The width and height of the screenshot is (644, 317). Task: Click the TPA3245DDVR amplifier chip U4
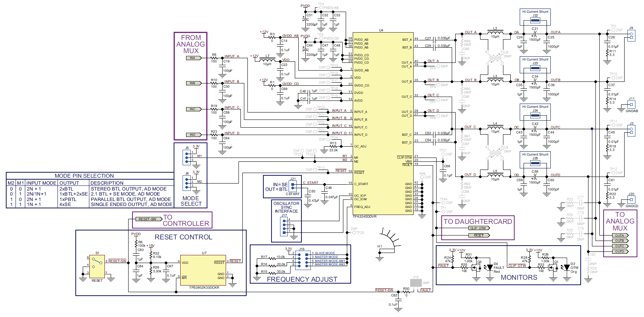(383, 123)
